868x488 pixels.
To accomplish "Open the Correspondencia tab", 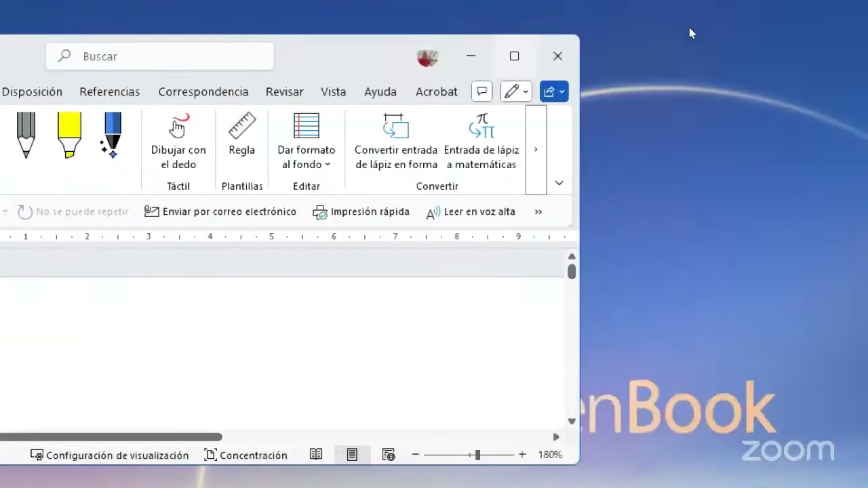I will tap(203, 91).
